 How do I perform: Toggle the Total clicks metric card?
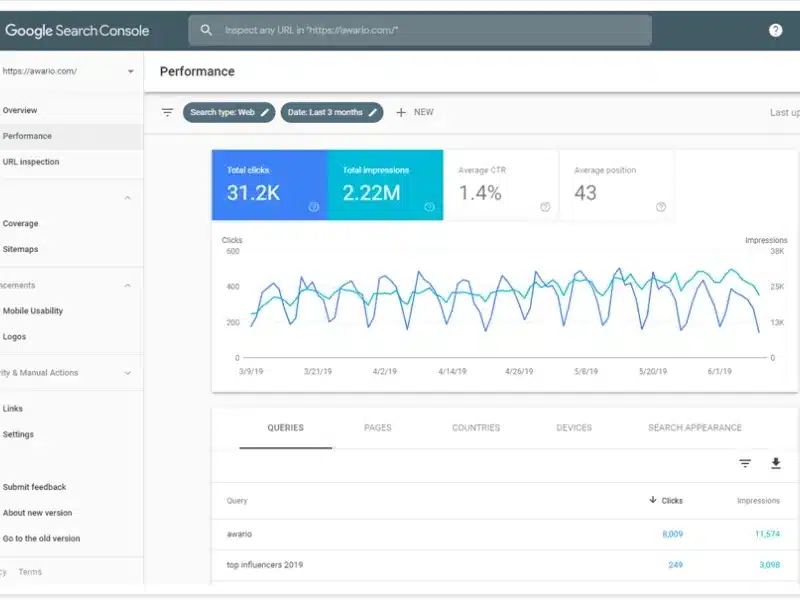(269, 185)
